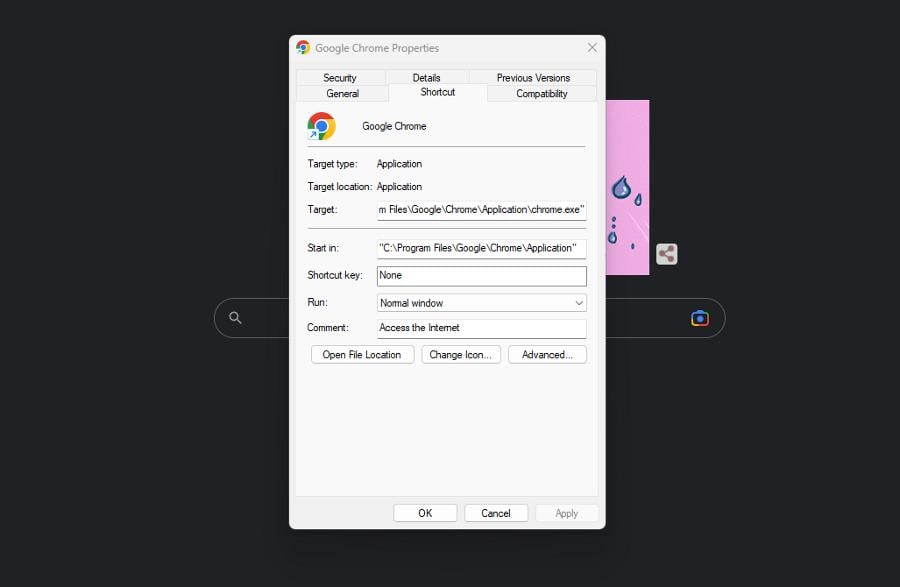Image resolution: width=900 pixels, height=587 pixels.
Task: Click the Target location value Application
Action: click(x=399, y=187)
